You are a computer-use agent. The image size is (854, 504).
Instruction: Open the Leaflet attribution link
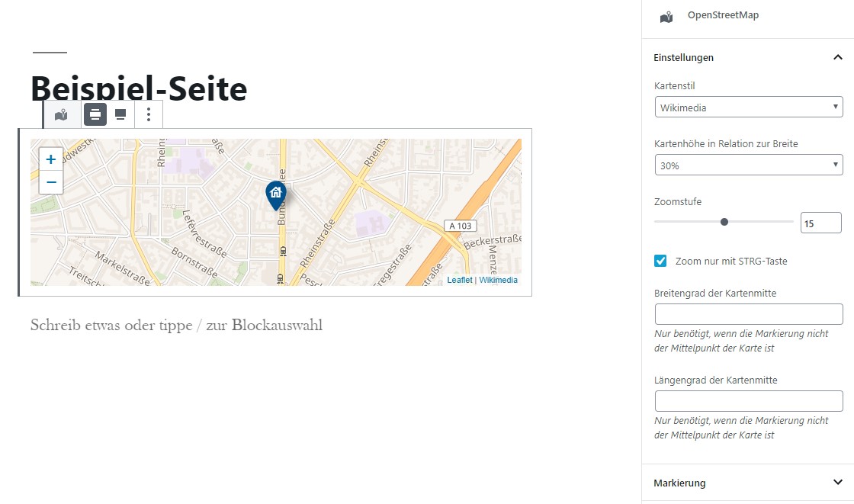460,280
